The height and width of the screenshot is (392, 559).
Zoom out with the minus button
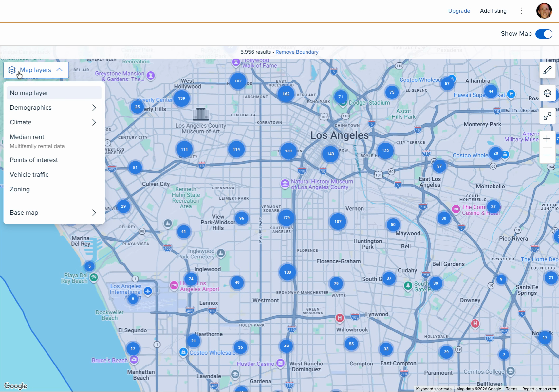547,155
